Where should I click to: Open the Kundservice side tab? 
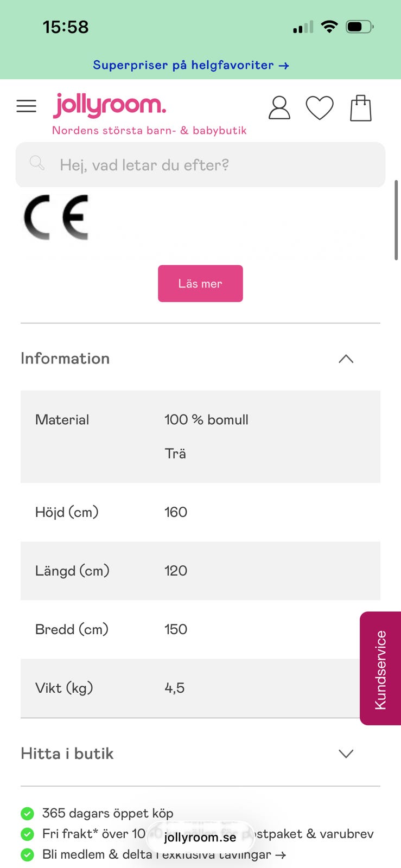[x=380, y=668]
